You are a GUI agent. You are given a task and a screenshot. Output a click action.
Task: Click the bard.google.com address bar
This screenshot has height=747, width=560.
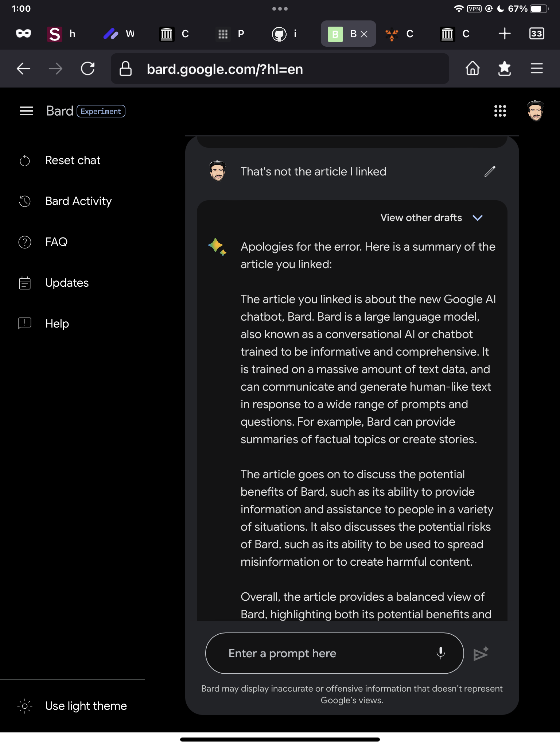click(279, 69)
